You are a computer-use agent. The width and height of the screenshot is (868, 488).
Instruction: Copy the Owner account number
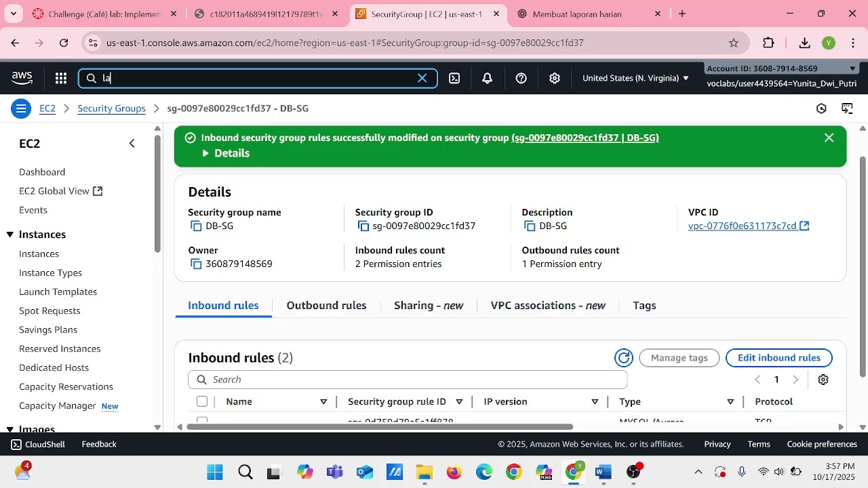tap(196, 264)
